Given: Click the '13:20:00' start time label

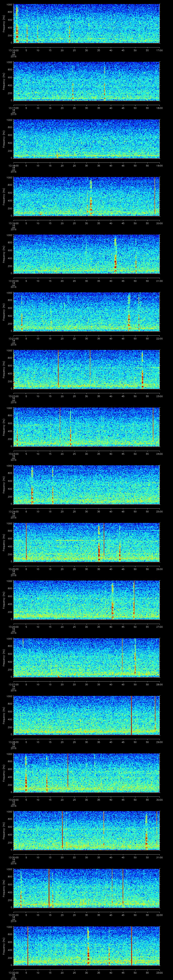Looking at the screenshot, I should coord(13,281).
